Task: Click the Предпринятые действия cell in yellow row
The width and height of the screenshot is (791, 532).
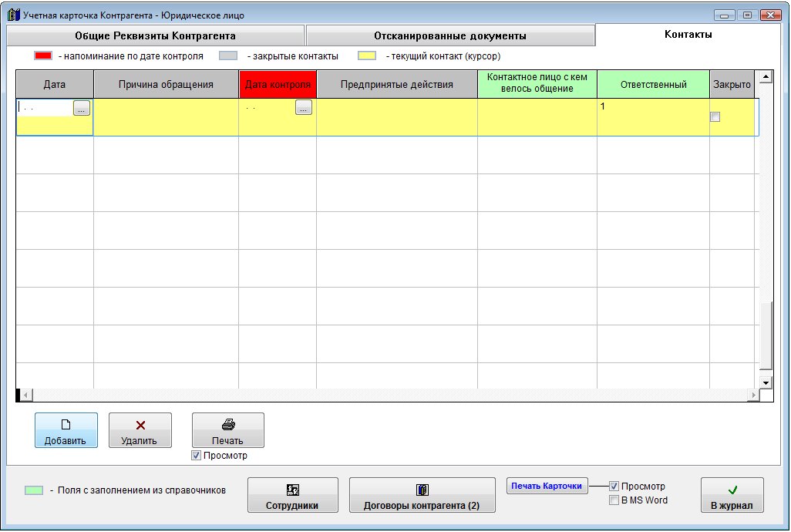Action: (x=397, y=117)
